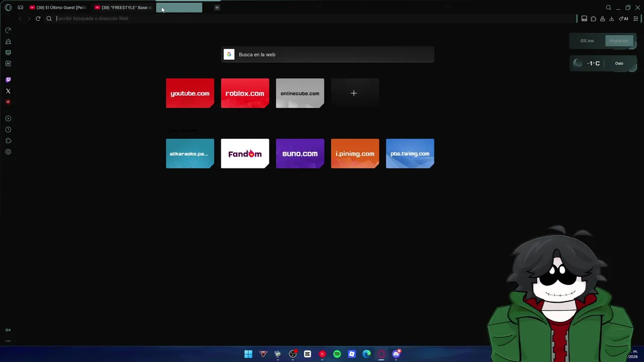Open the profile account toolbar icon
644x362 pixels.
tap(602, 19)
